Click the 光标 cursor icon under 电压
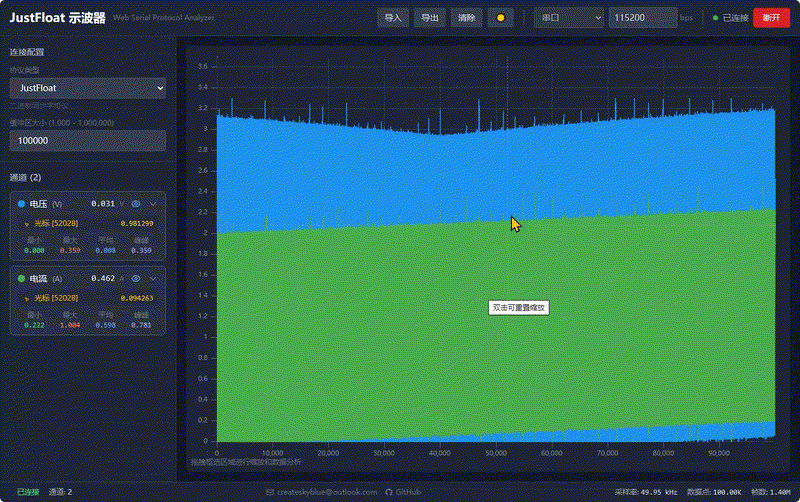 [x=27, y=224]
